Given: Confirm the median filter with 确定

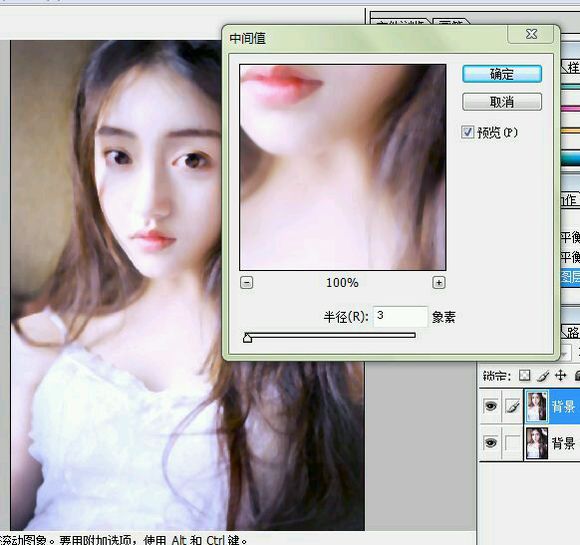Looking at the screenshot, I should tap(502, 74).
